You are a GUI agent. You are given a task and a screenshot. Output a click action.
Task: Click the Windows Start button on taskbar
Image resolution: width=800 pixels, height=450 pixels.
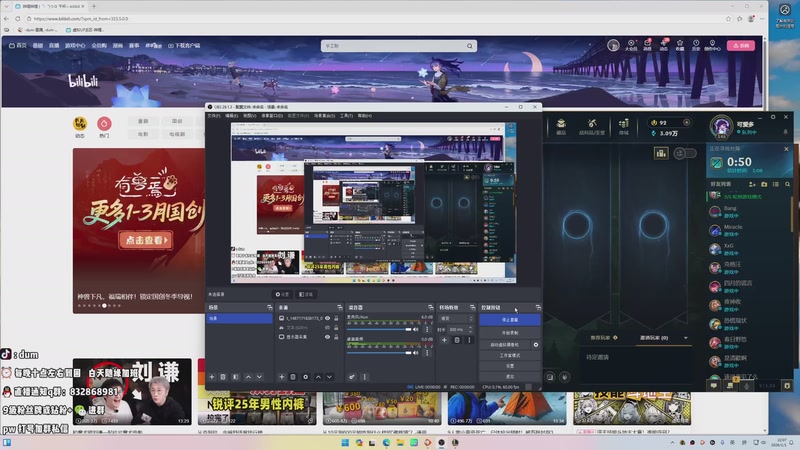pyautogui.click(x=345, y=442)
